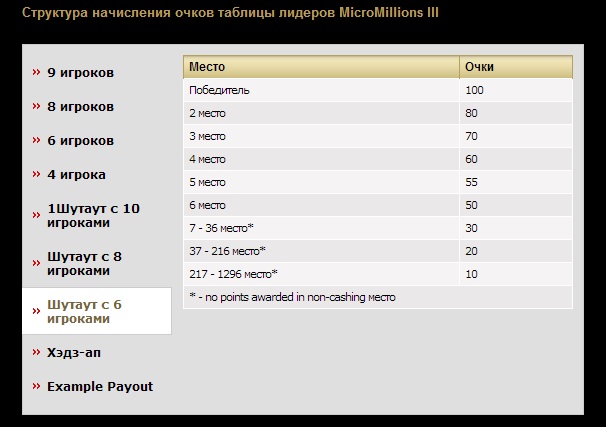This screenshot has width=606, height=427.
Task: Click red chevron beside "1Шутаут с 10 игроками"
Action: click(x=36, y=215)
